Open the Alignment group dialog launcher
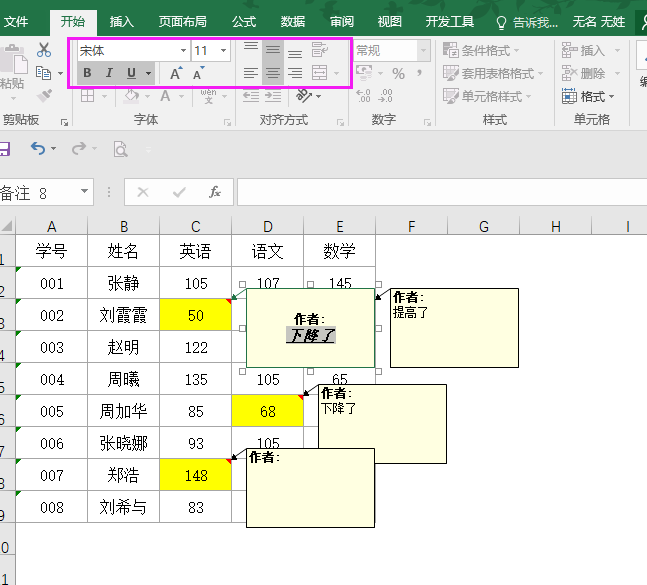Viewport: 647px width, 585px height. click(x=340, y=122)
